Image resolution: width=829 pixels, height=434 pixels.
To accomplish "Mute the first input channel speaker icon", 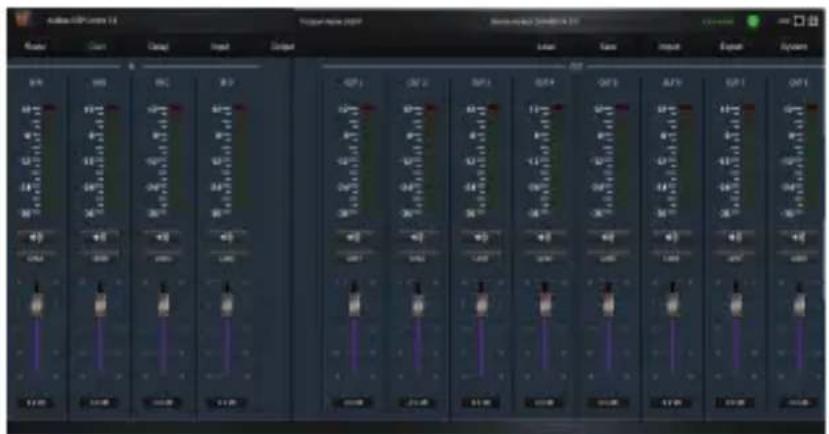I will (36, 238).
